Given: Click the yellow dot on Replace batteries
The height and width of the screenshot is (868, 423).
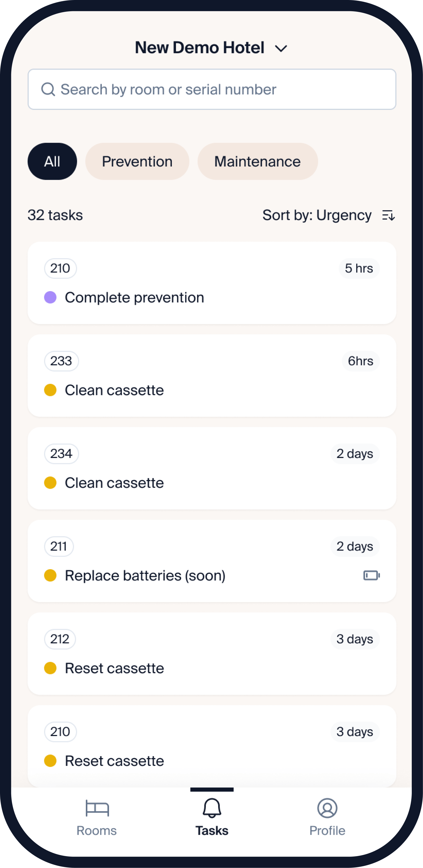Looking at the screenshot, I should [x=50, y=575].
